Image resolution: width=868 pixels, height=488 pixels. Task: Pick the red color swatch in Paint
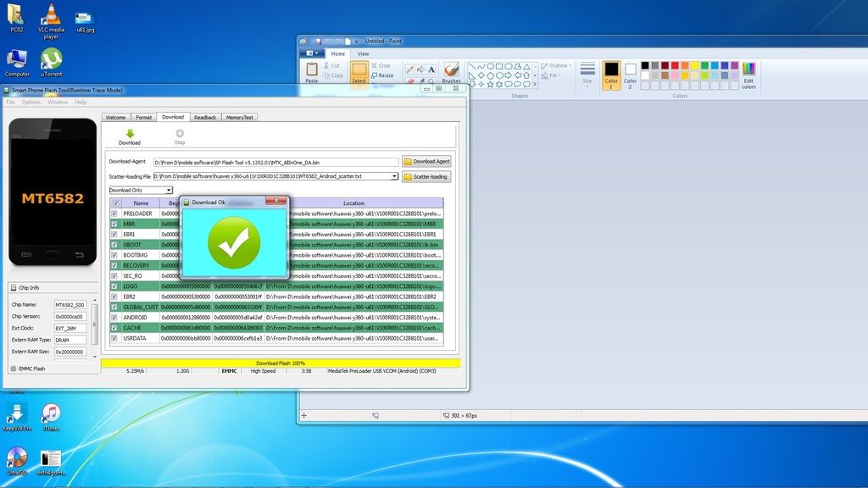coord(675,65)
